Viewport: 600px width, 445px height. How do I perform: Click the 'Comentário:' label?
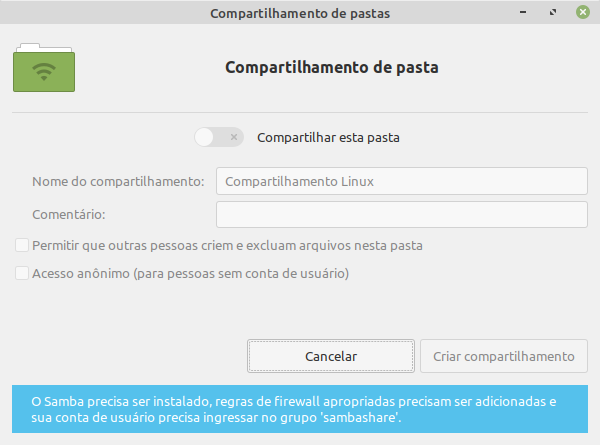coord(69,215)
